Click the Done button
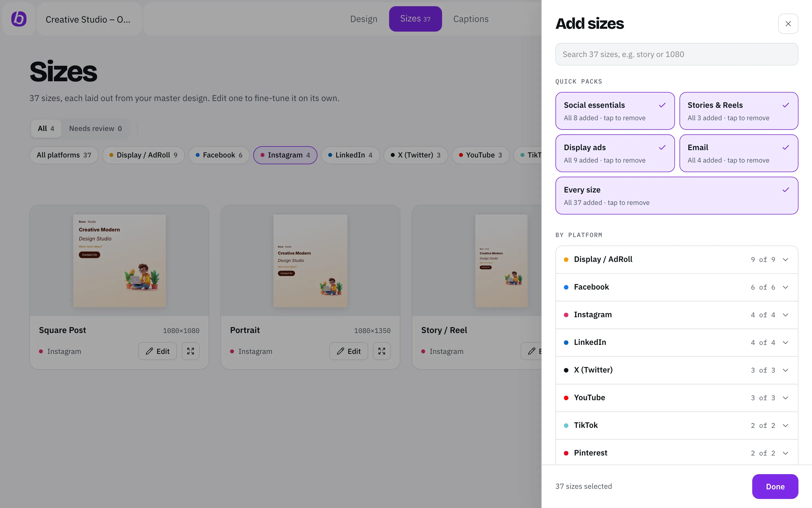 (775, 487)
